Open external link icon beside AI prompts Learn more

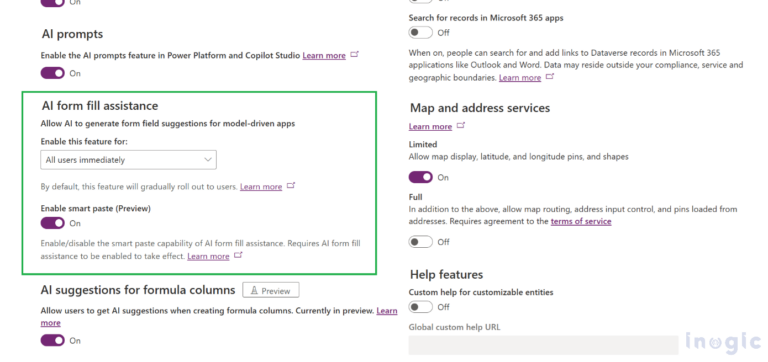(355, 55)
